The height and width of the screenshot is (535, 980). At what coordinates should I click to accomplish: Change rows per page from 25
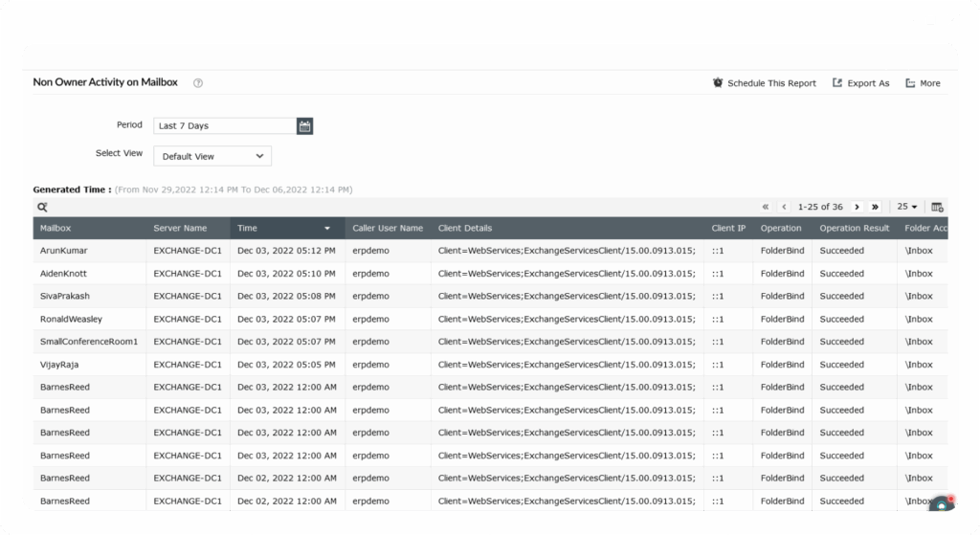pos(907,207)
